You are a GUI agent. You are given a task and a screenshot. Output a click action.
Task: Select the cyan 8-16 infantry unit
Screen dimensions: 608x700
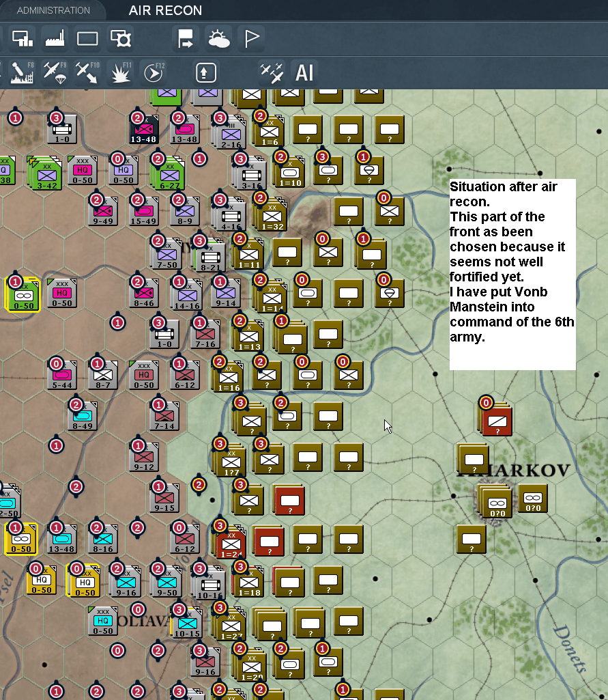click(104, 540)
